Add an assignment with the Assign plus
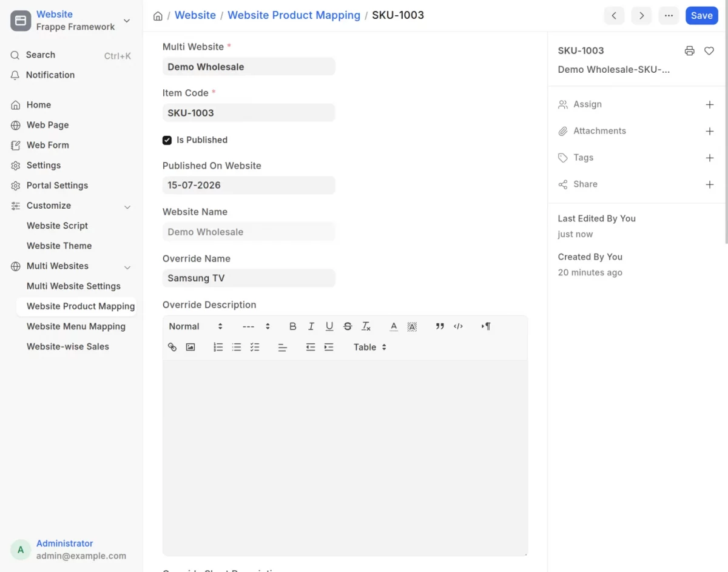The width and height of the screenshot is (728, 572). [709, 104]
